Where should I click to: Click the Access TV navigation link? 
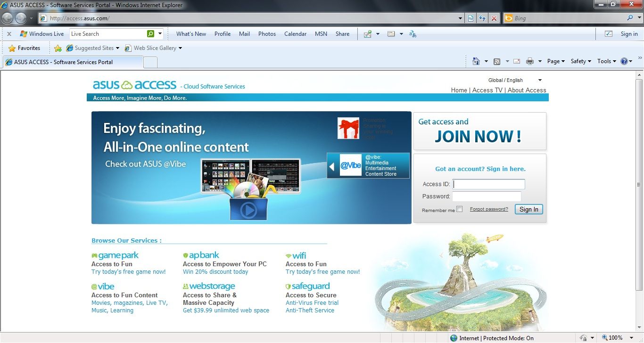tap(487, 90)
